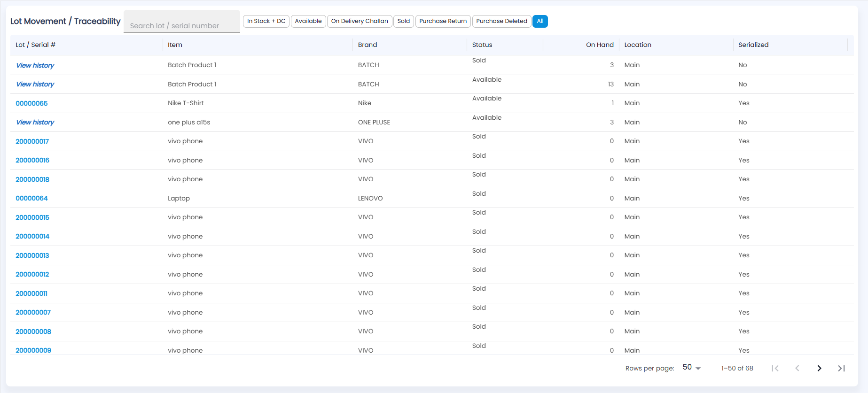The height and width of the screenshot is (393, 868).
Task: Filter by On Delivery Challan
Action: (x=360, y=21)
